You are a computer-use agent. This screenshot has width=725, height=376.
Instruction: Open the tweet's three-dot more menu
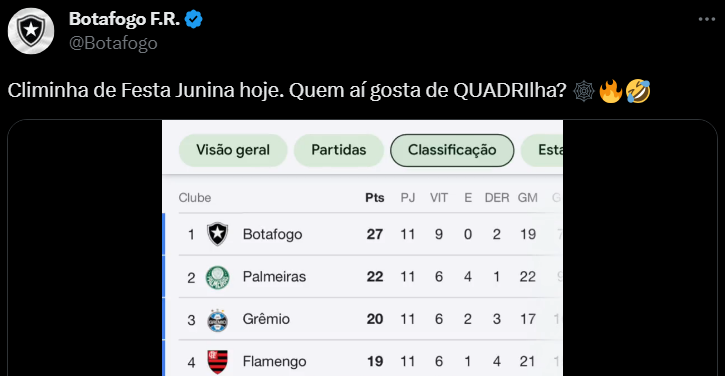707,19
